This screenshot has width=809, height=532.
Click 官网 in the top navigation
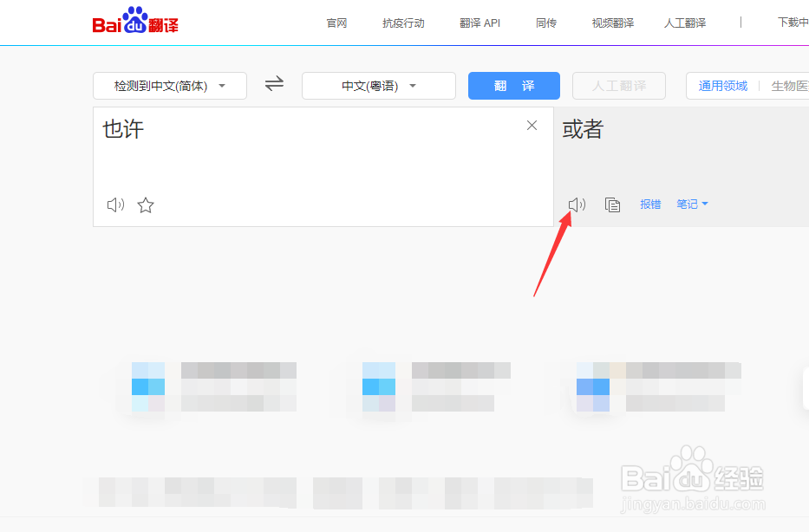(336, 23)
